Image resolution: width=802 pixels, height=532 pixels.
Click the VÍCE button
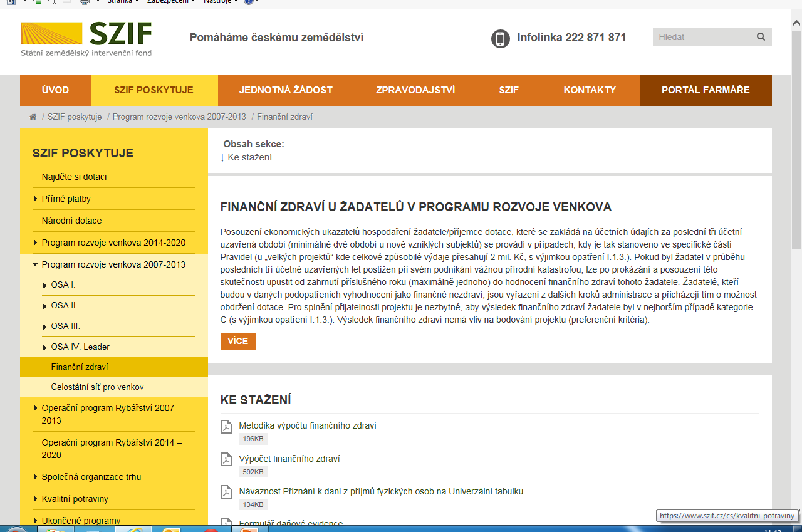(238, 342)
